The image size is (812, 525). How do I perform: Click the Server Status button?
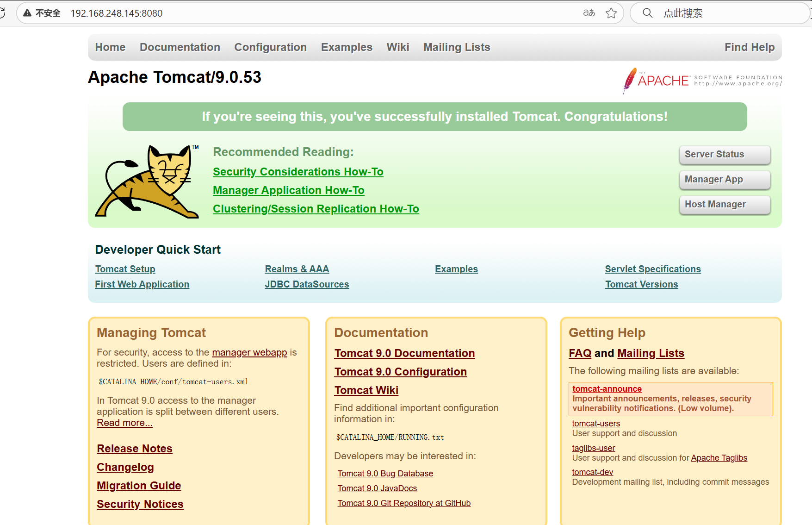click(x=725, y=155)
